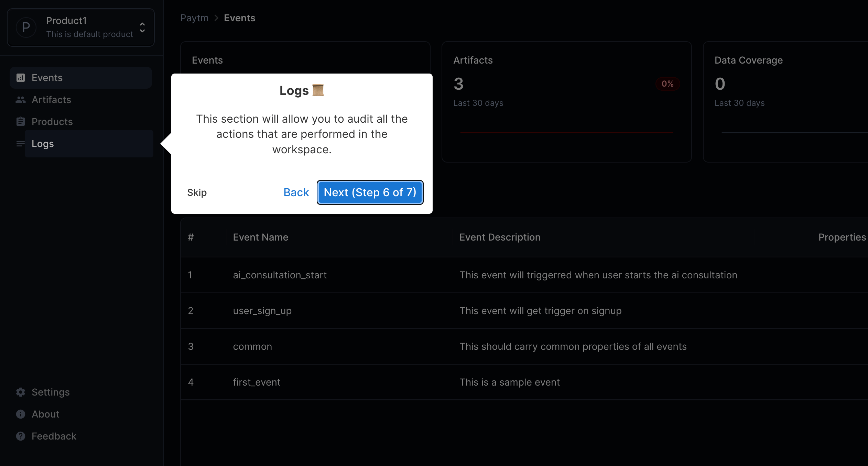This screenshot has height=466, width=868.
Task: Click the 0% badge in Artifacts card
Action: [x=668, y=84]
